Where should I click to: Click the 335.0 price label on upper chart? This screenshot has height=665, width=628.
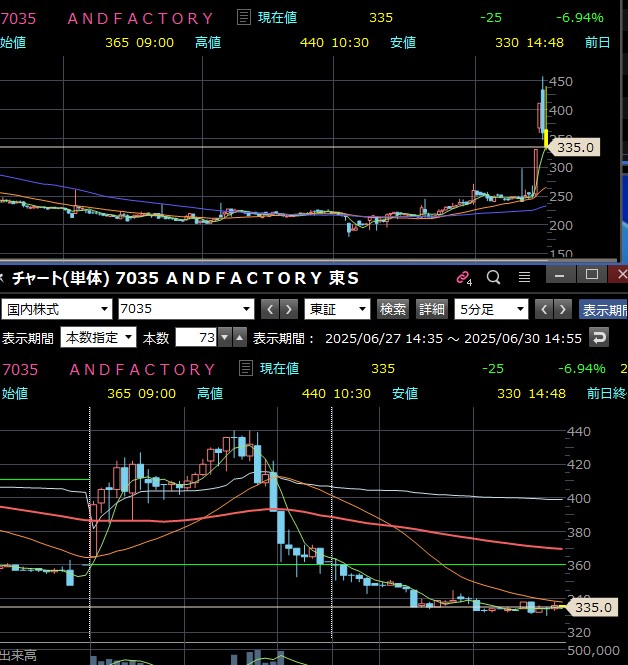click(x=574, y=147)
